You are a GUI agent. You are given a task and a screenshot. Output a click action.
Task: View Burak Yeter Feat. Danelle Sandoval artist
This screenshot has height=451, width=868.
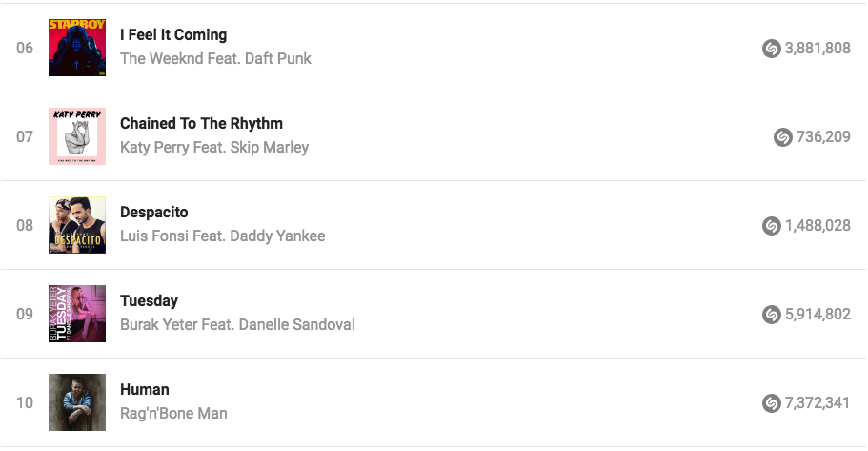point(237,325)
